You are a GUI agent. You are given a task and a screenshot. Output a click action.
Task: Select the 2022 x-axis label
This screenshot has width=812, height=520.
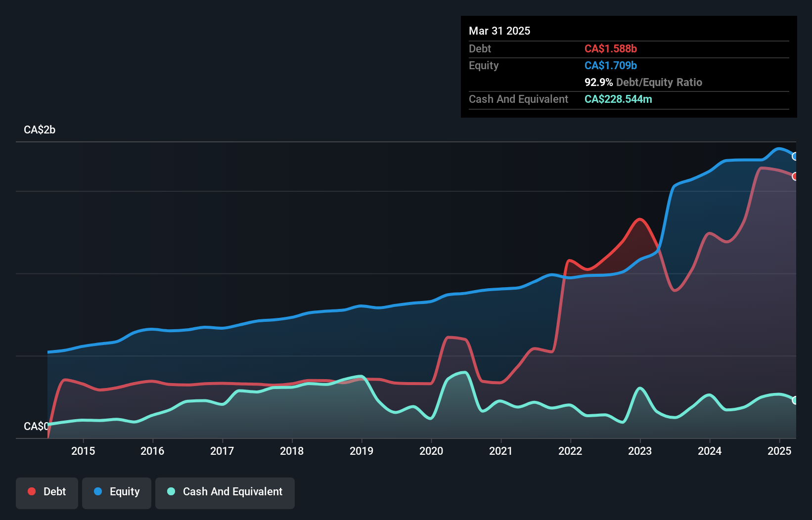click(x=570, y=451)
